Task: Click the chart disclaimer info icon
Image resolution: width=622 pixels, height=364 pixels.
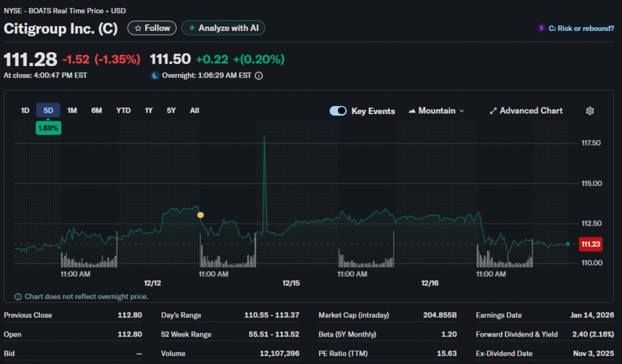Action: point(18,297)
